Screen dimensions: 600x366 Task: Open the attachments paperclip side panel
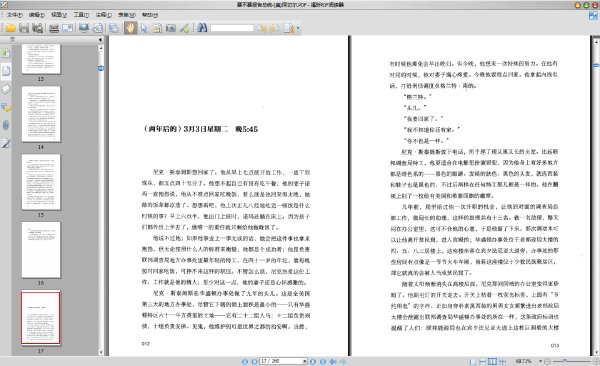coord(5,125)
